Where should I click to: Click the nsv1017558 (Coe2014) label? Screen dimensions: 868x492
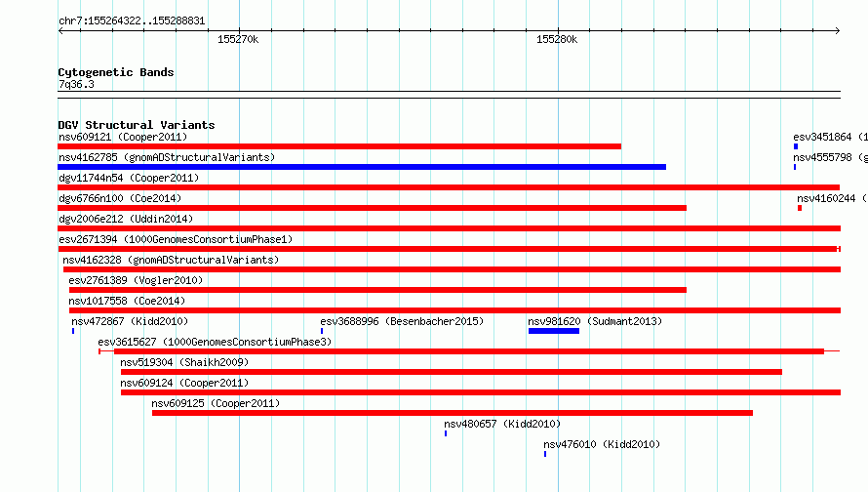click(x=127, y=301)
